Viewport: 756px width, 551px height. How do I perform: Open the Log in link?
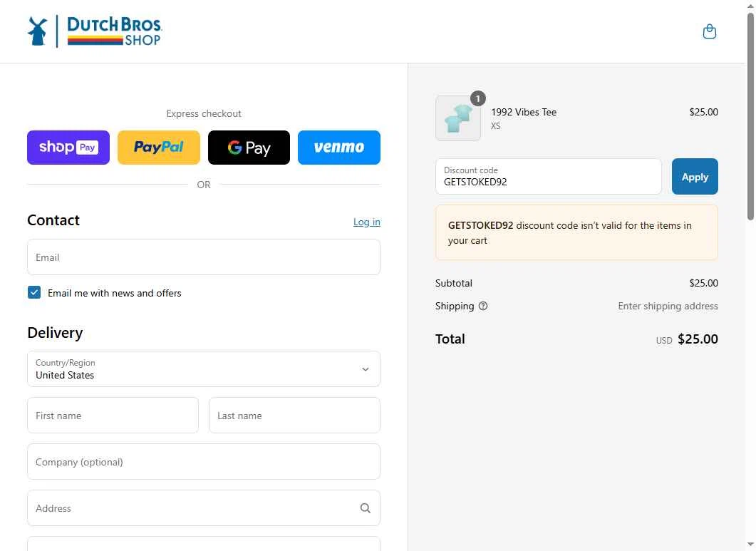point(367,222)
